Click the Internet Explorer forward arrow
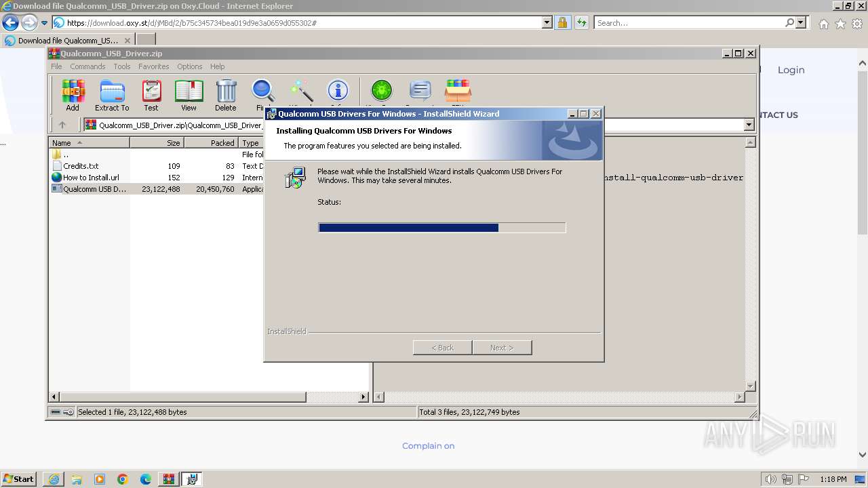Viewport: 868px width, 488px height. coord(28,23)
